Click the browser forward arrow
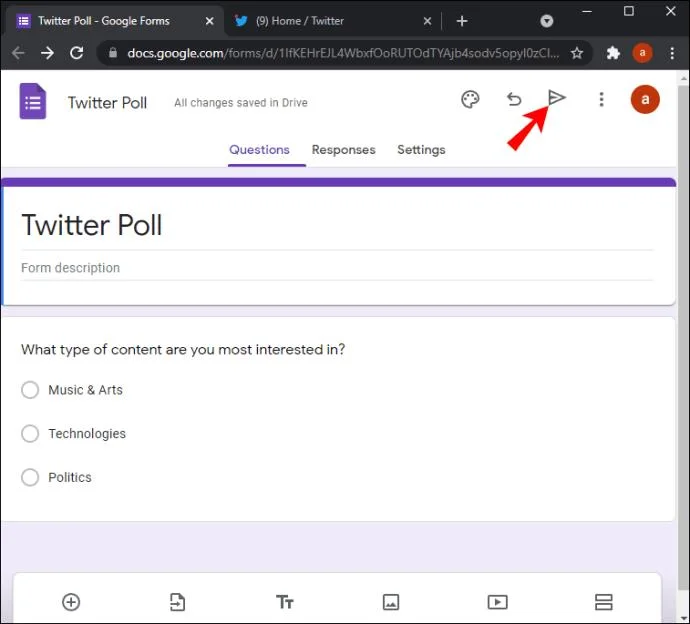 pos(47,53)
